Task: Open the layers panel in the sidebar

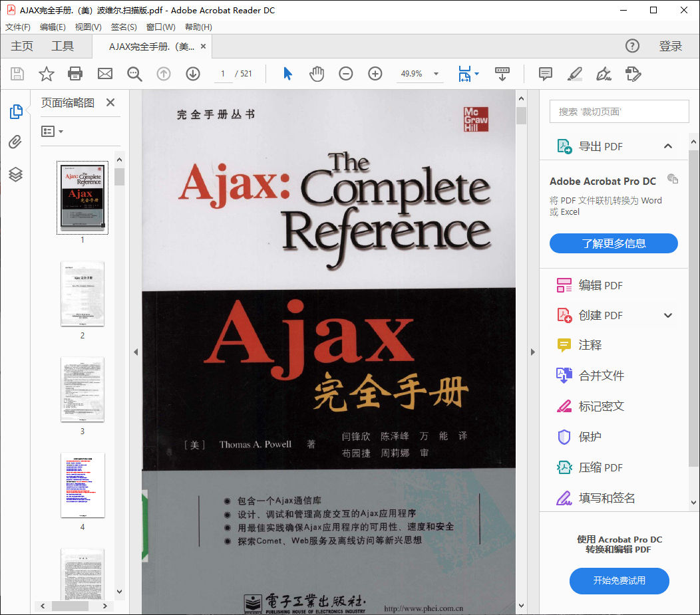Action: [x=16, y=171]
